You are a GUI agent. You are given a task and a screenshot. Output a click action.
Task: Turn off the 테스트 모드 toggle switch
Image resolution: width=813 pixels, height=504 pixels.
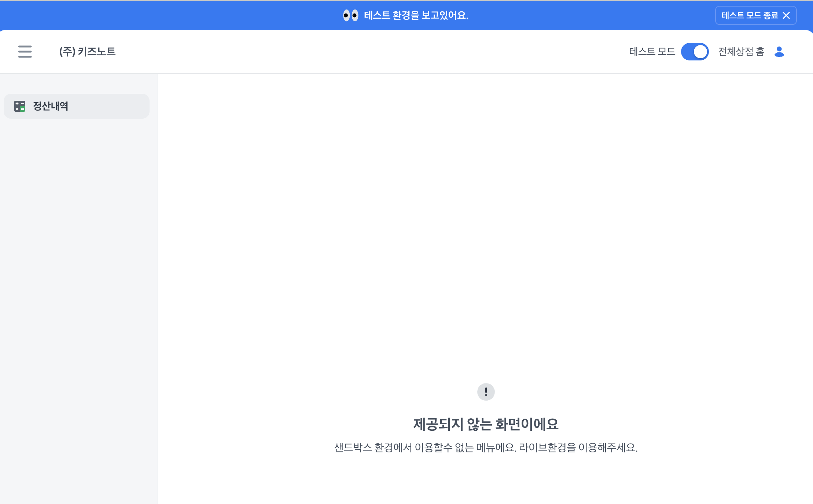695,52
